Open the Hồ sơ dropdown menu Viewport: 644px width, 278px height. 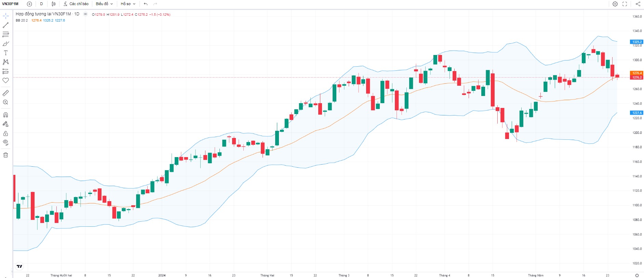(x=128, y=4)
